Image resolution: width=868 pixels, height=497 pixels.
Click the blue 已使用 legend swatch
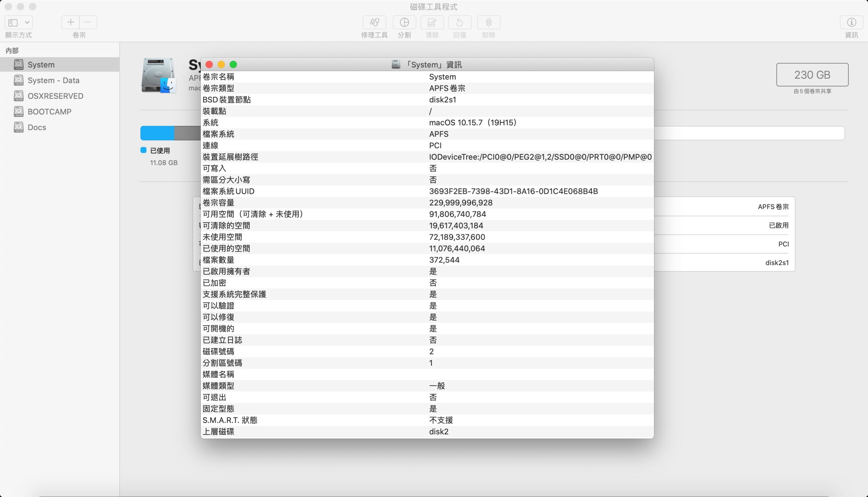143,150
